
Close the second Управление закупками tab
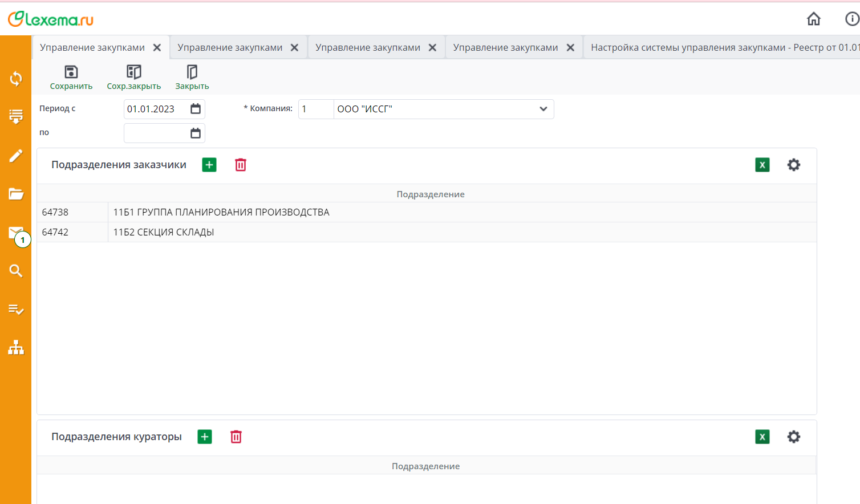pyautogui.click(x=294, y=48)
